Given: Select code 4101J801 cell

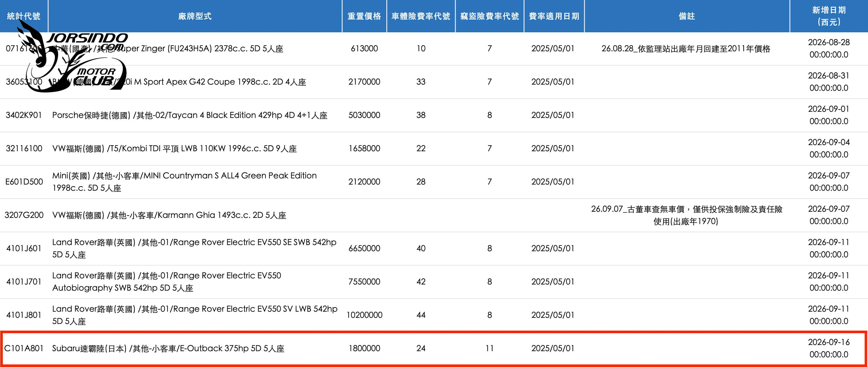Looking at the screenshot, I should pyautogui.click(x=24, y=315).
